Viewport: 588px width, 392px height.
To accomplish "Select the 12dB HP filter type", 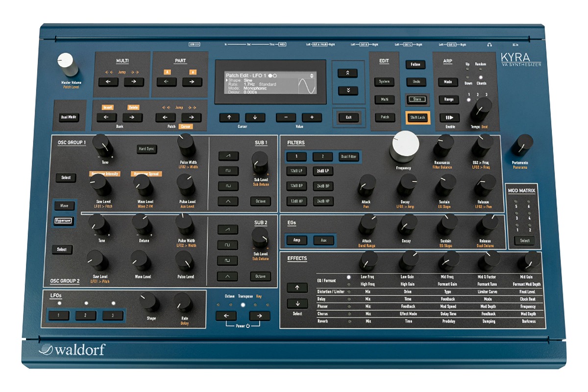I will [296, 201].
